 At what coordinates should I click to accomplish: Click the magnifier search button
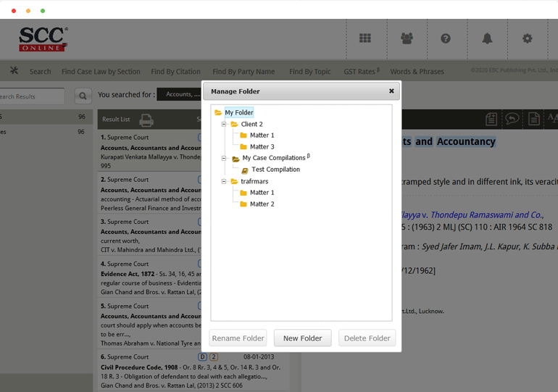tap(83, 96)
